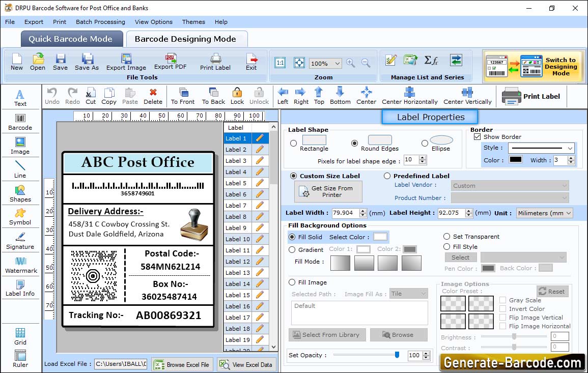Click the Set Opacity slider handle
Viewport: 588px width, 373px height.
[x=397, y=354]
